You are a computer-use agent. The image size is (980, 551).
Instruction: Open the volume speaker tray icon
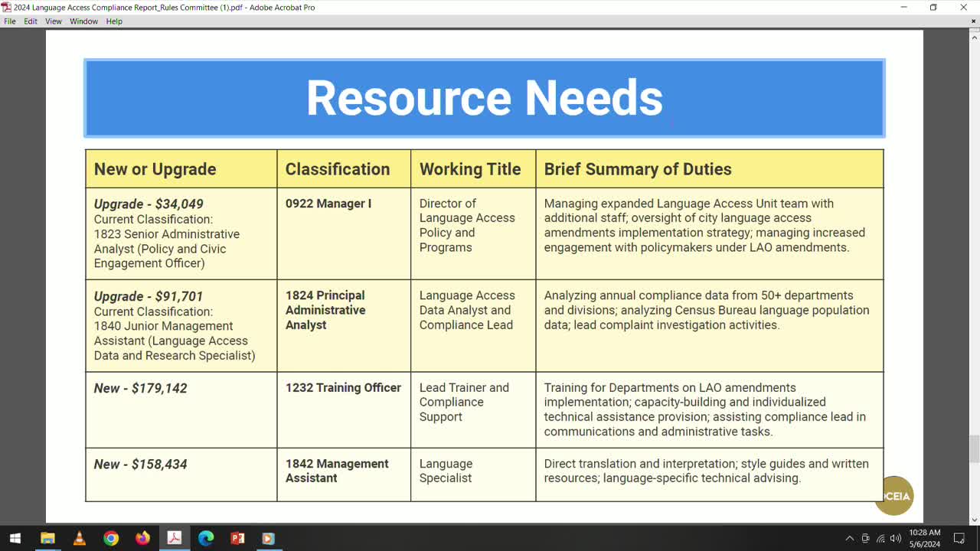click(x=895, y=538)
